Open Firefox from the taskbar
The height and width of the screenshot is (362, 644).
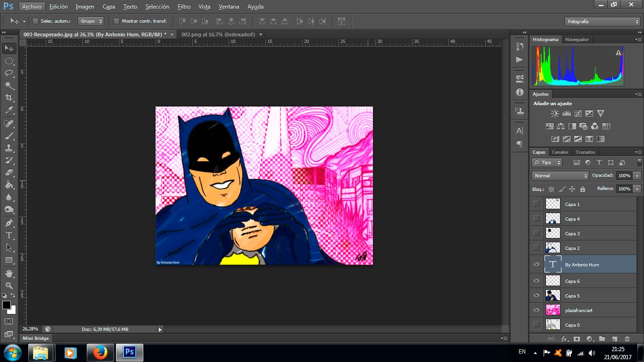[x=100, y=352]
